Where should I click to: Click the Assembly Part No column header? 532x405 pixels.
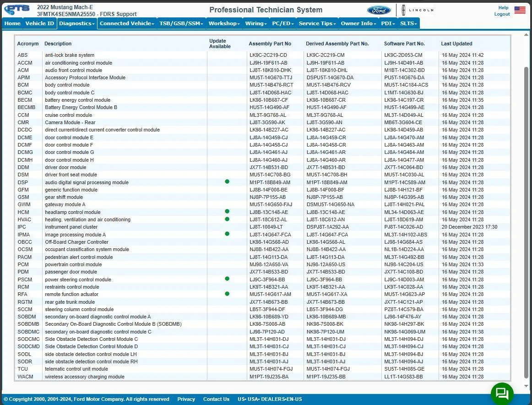pyautogui.click(x=270, y=44)
